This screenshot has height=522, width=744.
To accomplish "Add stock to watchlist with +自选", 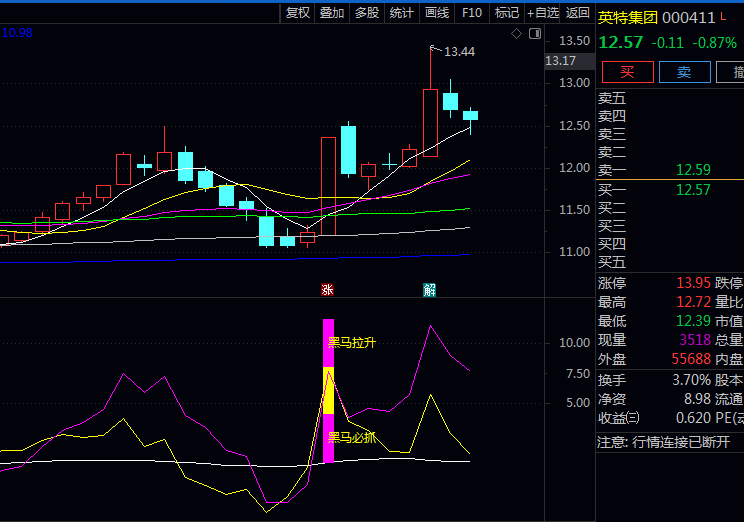I will click(x=542, y=13).
